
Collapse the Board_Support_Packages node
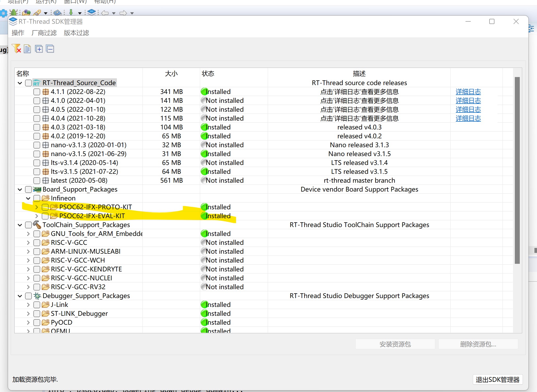[x=20, y=189]
